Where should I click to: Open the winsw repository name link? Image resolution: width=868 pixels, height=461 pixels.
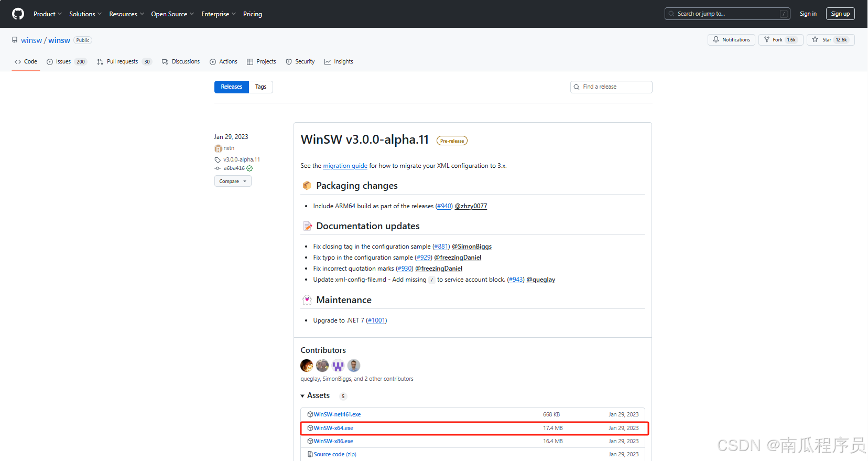59,40
